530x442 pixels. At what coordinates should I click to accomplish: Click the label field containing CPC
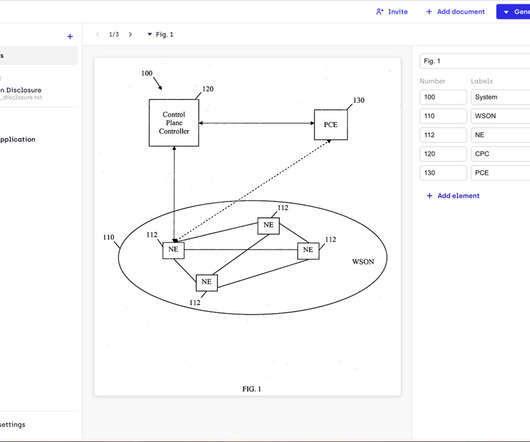(500, 154)
